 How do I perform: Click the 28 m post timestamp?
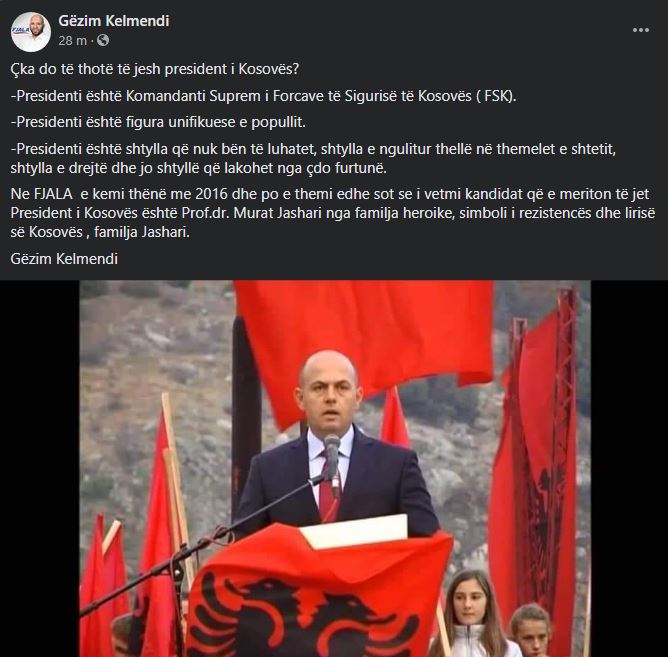point(72,40)
